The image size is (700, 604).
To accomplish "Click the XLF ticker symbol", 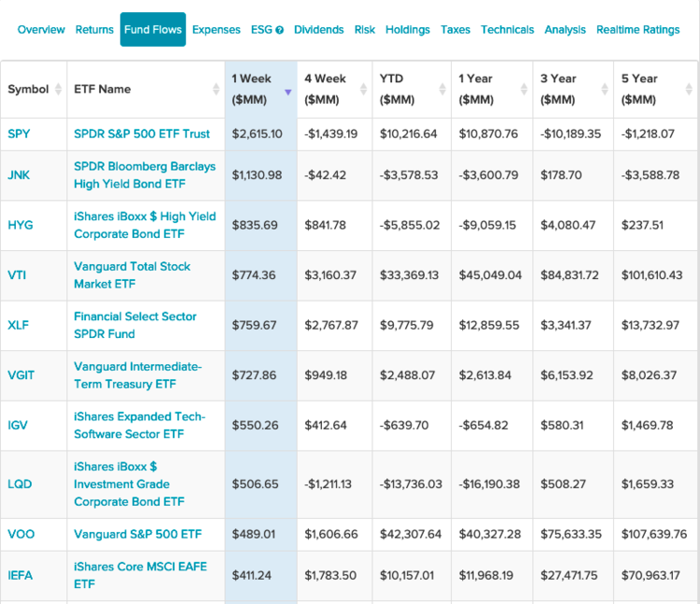I will point(18,325).
